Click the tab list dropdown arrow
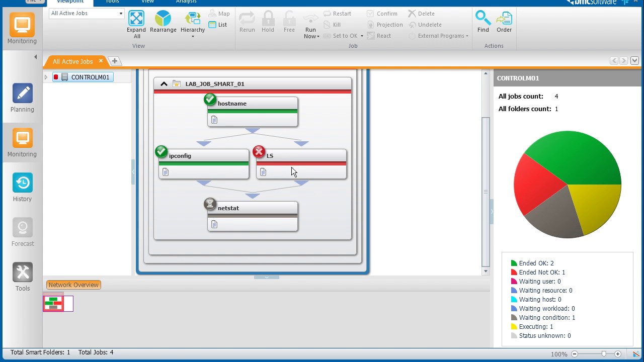 (x=634, y=61)
